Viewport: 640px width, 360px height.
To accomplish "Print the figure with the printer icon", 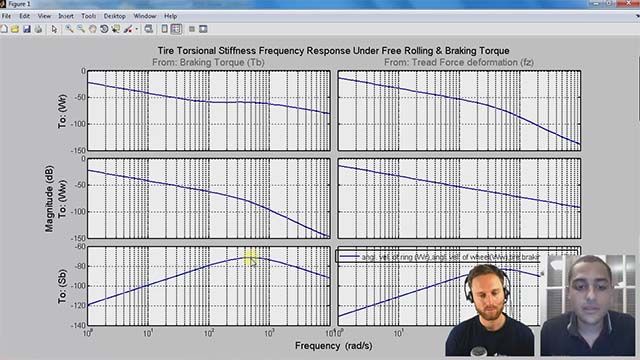I will coord(38,29).
